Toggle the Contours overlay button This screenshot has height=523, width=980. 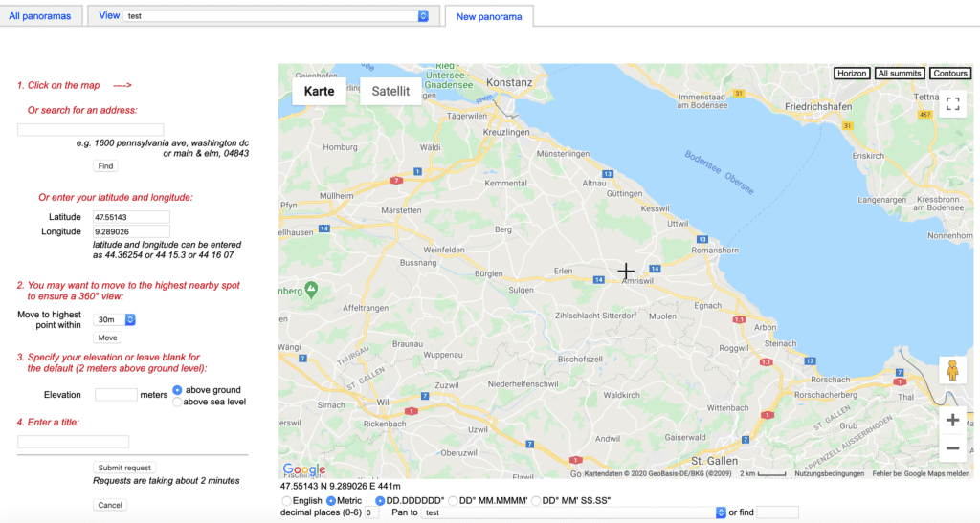950,73
